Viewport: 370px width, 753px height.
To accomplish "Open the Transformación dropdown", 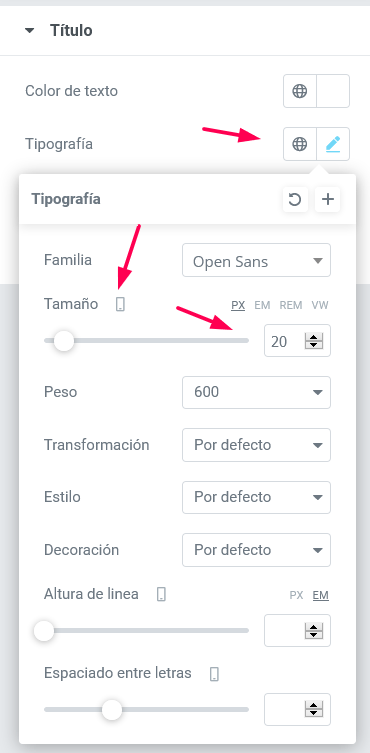I will pos(257,445).
